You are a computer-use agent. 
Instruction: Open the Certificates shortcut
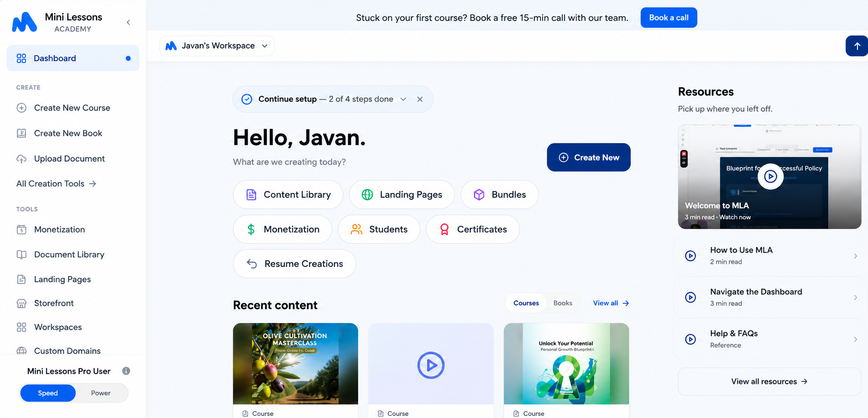(x=473, y=229)
